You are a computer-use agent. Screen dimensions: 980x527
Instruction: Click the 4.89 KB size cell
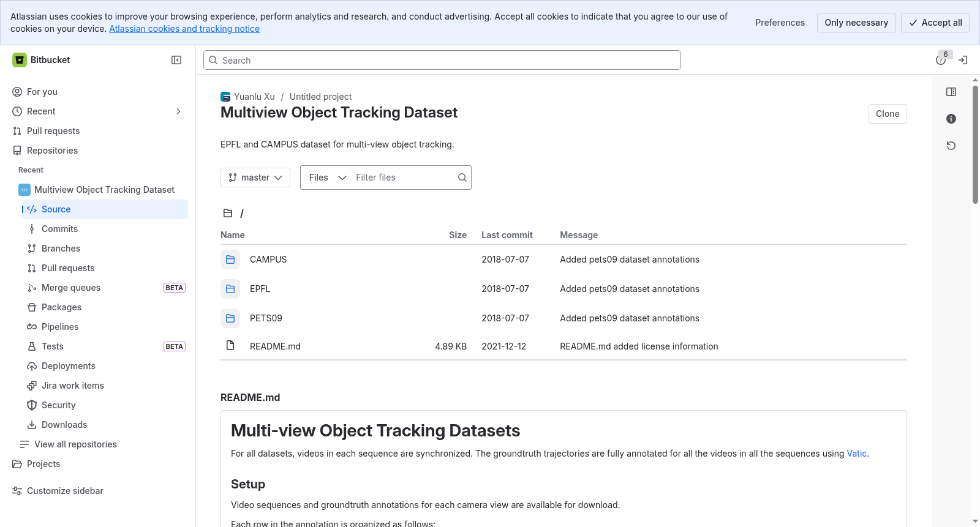[451, 346]
